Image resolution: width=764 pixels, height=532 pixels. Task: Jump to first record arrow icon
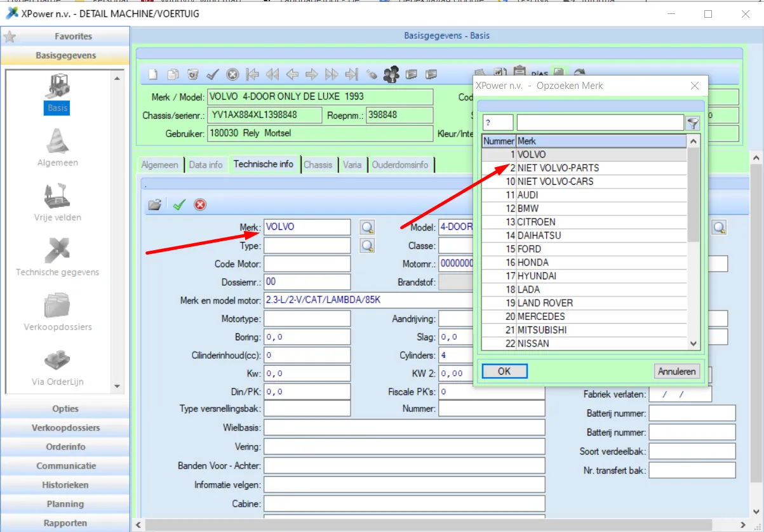tap(253, 75)
